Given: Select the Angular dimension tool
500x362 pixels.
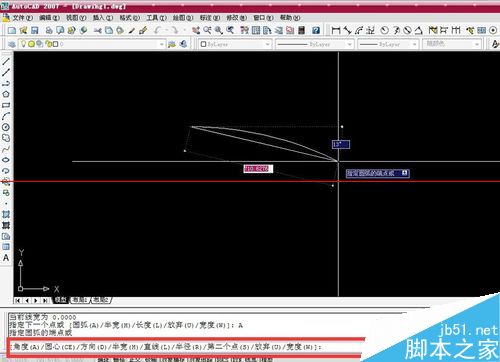Looking at the screenshot, I should [419, 31].
